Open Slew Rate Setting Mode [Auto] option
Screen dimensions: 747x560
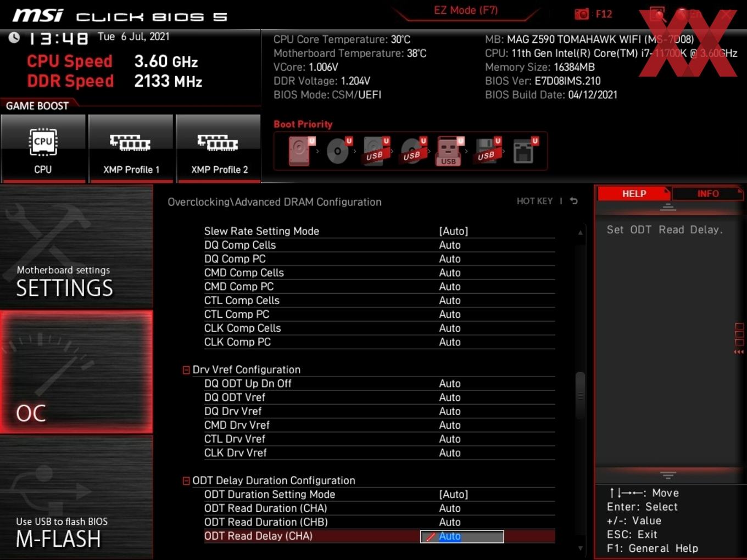[x=380, y=231]
